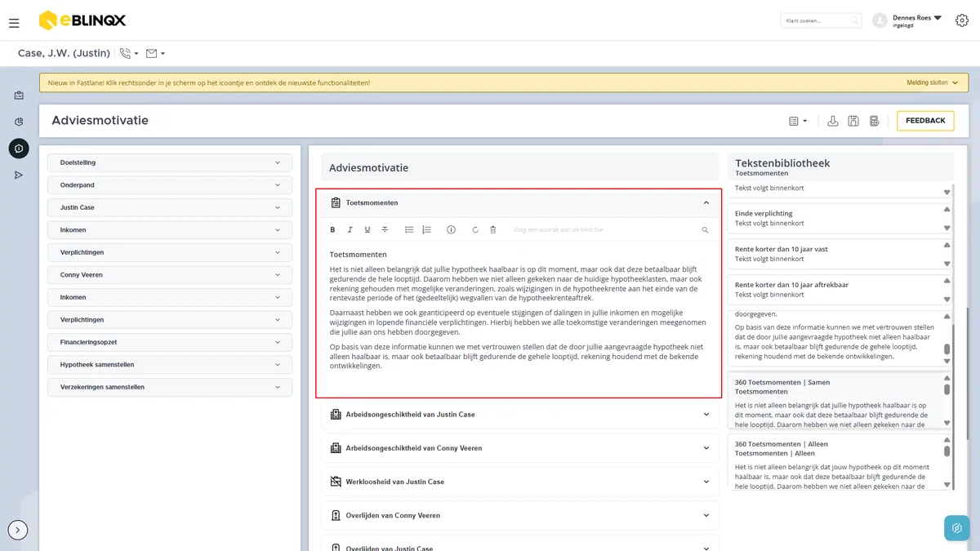980x551 pixels.
Task: Open the settings gear icon
Action: [x=962, y=20]
